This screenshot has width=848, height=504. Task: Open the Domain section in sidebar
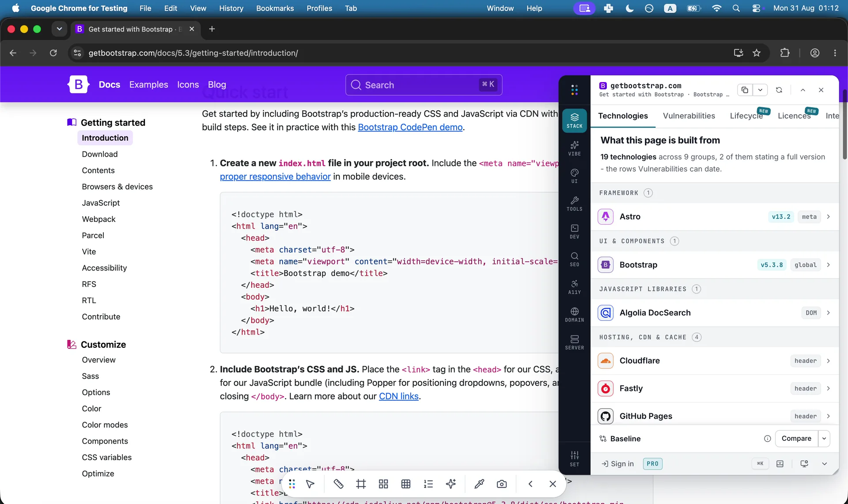[574, 315]
